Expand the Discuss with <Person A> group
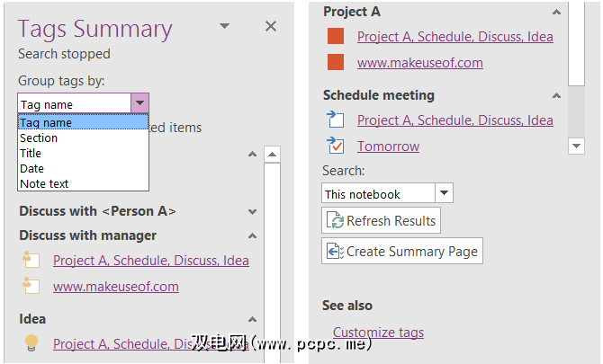Viewport: 603px width, 364px height. click(253, 212)
